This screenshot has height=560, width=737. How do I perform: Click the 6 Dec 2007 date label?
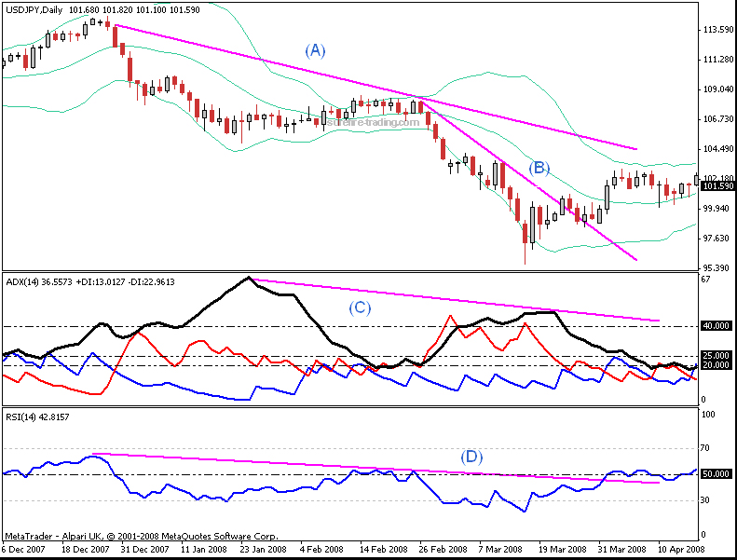24,549
